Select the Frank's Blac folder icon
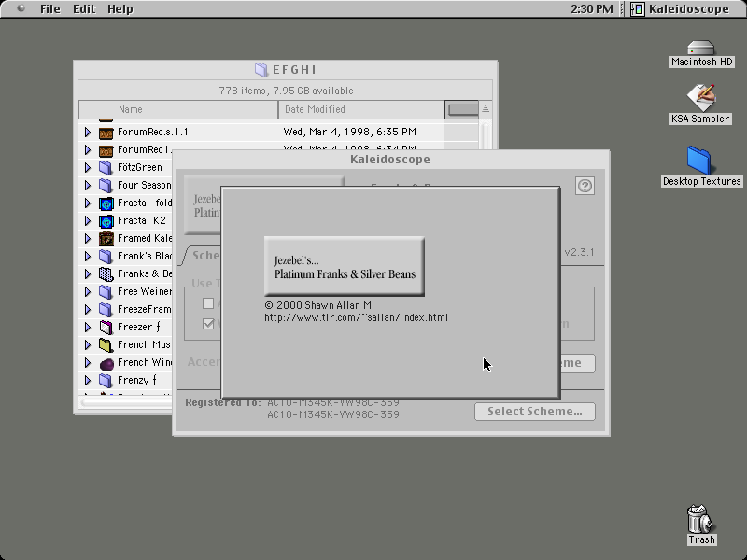Image resolution: width=747 pixels, height=560 pixels. [x=106, y=256]
